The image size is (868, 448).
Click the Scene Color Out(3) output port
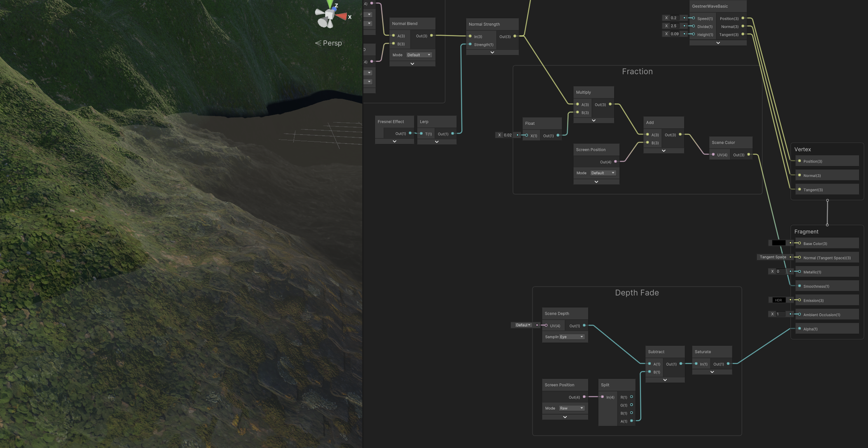(x=749, y=154)
